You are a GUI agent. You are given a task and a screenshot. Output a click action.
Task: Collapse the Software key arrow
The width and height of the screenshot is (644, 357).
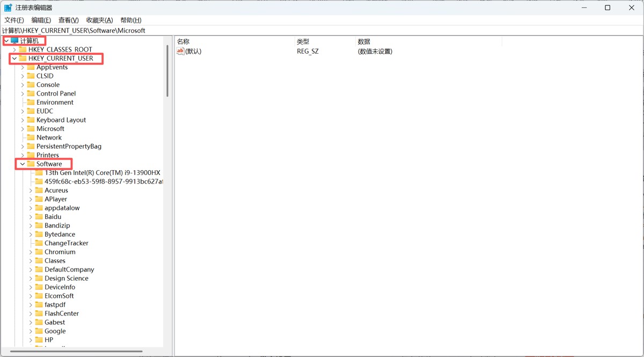[23, 164]
